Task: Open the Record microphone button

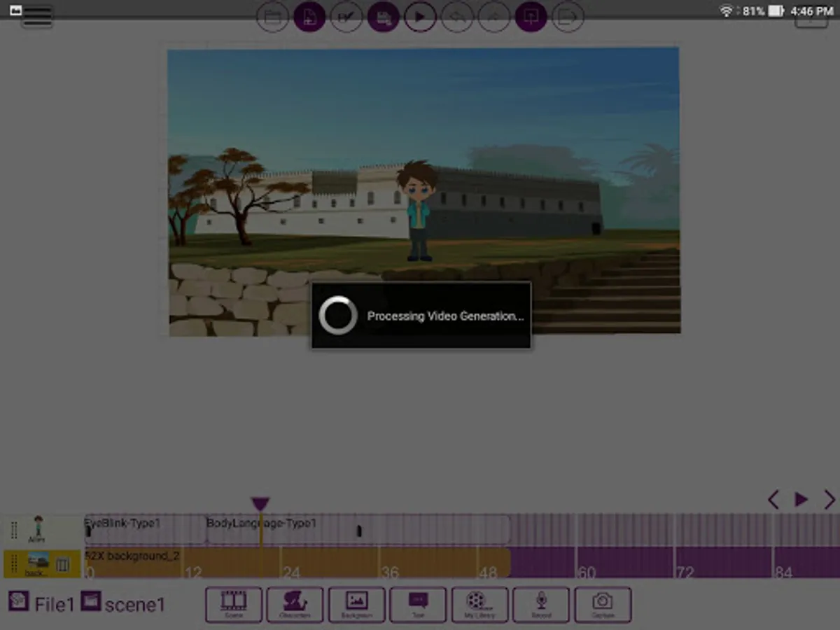Action: click(541, 605)
